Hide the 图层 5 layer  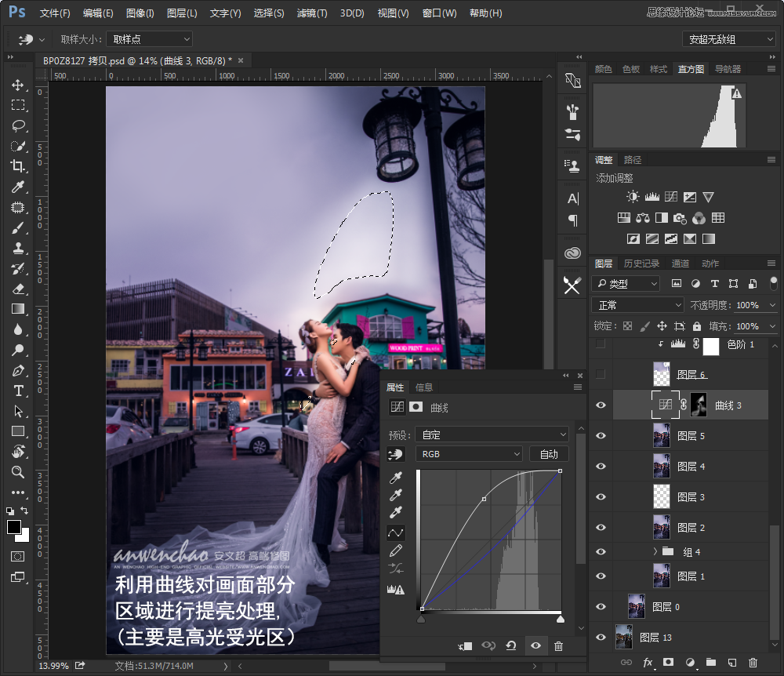pos(601,435)
